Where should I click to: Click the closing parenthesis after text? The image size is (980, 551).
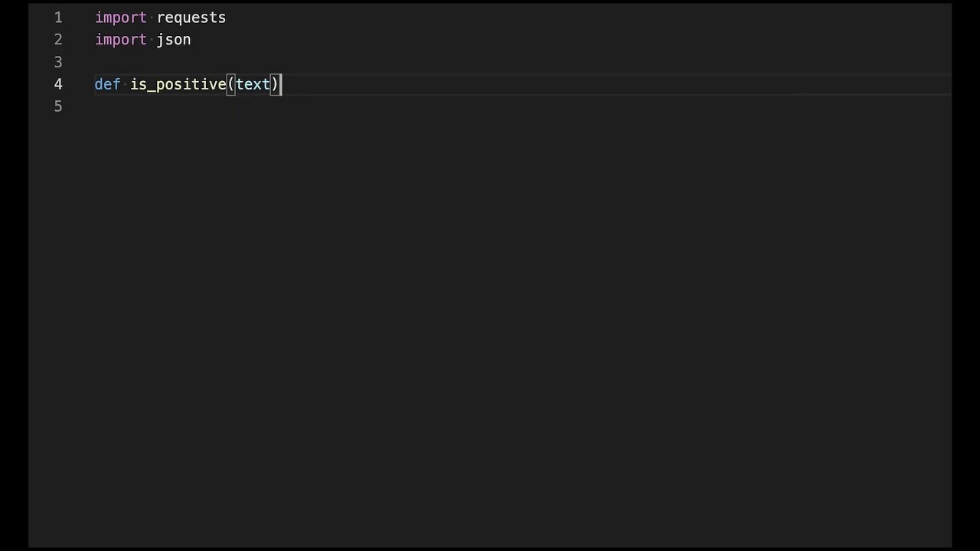(275, 84)
